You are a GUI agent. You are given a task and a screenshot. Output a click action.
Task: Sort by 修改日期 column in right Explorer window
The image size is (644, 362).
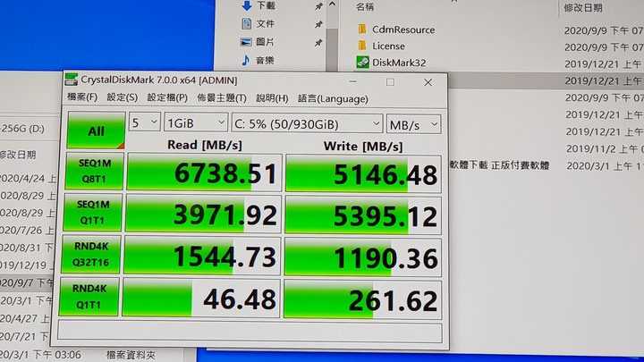[x=583, y=7]
